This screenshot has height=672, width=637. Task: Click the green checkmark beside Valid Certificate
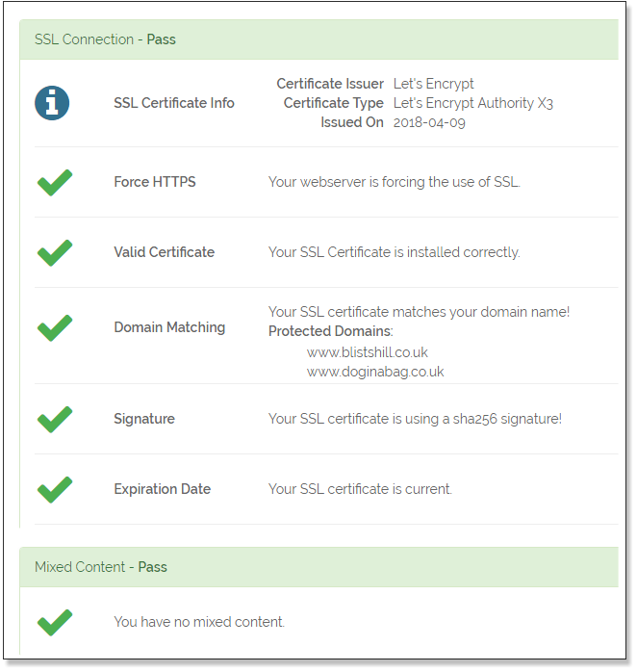[x=55, y=253]
